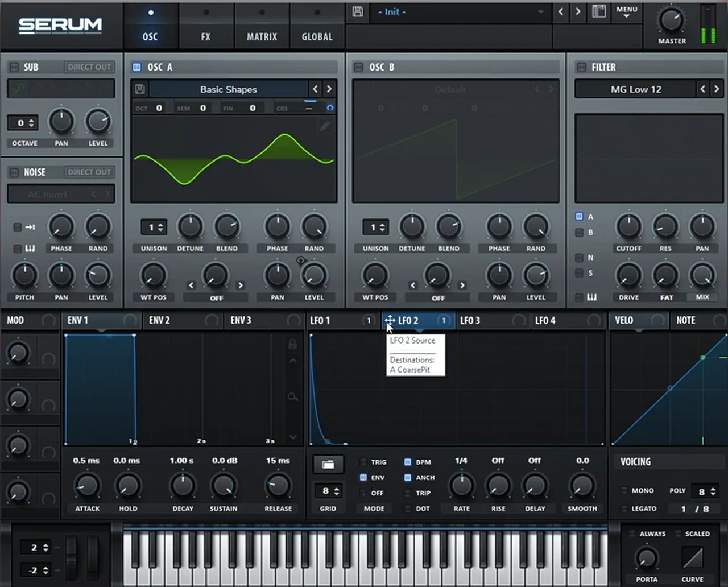Image resolution: width=728 pixels, height=587 pixels.
Task: Click the LFO folder icon
Action: pos(328,465)
